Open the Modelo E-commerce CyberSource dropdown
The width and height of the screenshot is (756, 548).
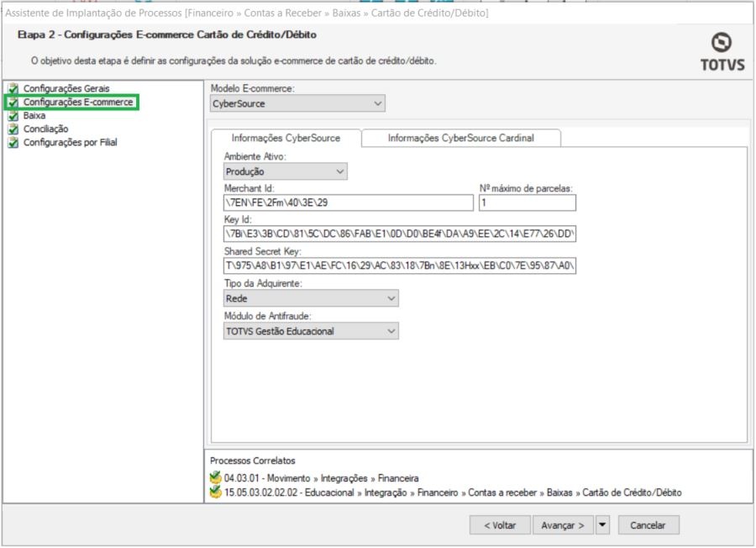click(x=297, y=103)
